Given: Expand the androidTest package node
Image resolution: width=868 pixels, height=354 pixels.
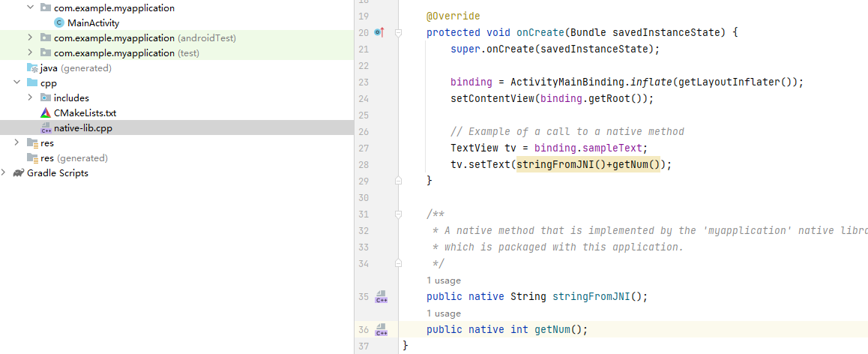Looking at the screenshot, I should [30, 38].
